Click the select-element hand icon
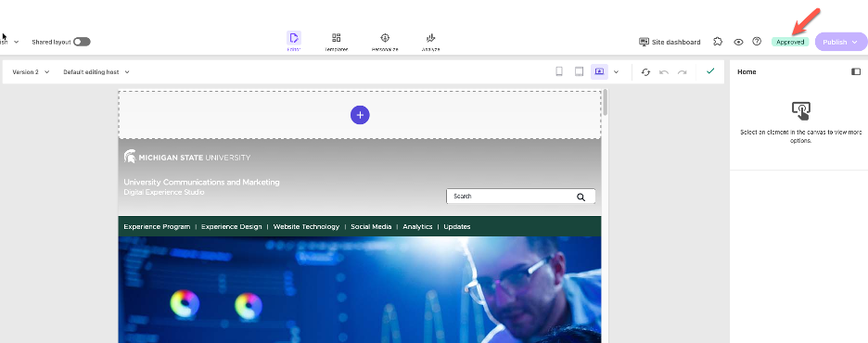The width and height of the screenshot is (868, 343). click(x=801, y=110)
